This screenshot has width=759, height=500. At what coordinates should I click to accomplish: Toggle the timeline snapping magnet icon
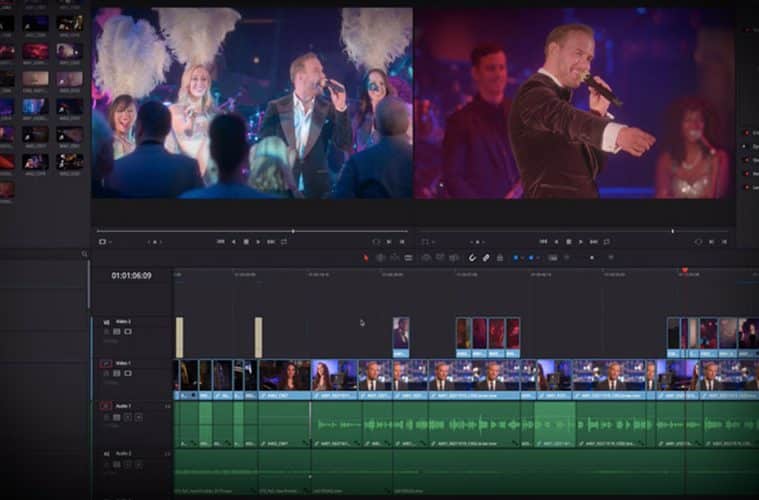[x=473, y=258]
